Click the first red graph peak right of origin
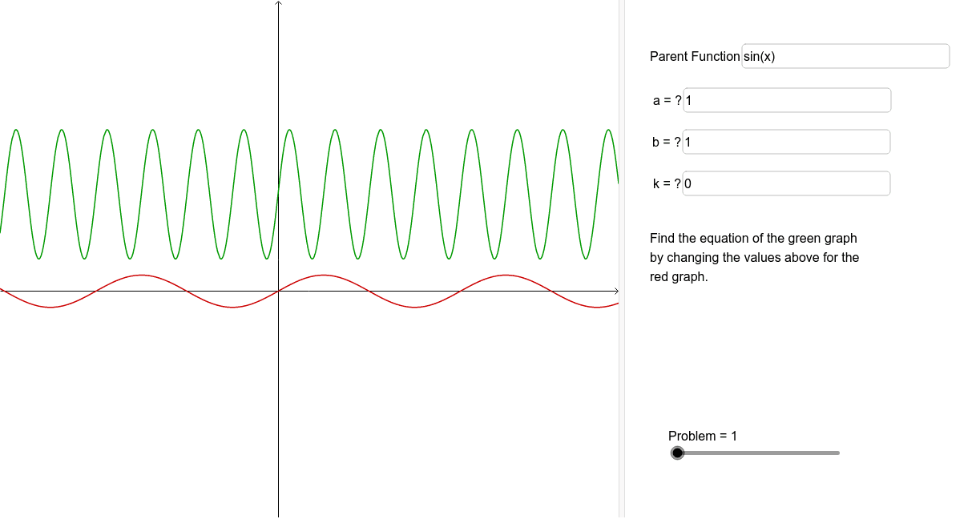This screenshot has height=519, width=980. [x=324, y=275]
